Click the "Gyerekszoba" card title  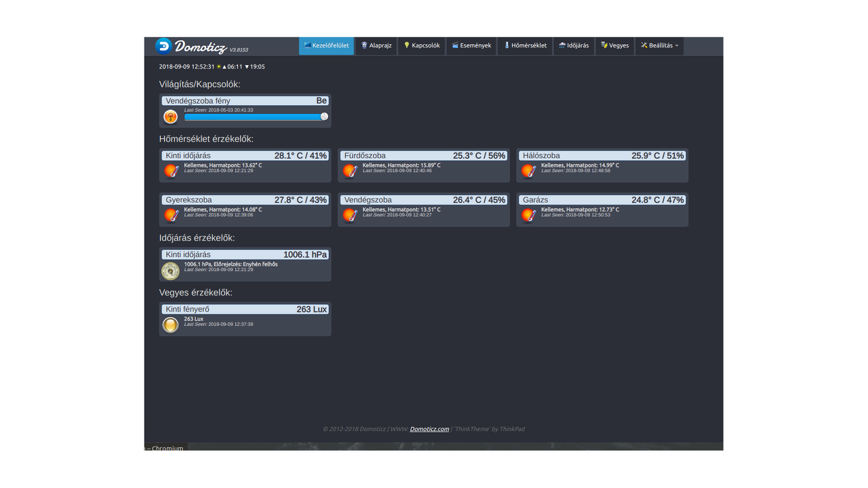pos(189,200)
